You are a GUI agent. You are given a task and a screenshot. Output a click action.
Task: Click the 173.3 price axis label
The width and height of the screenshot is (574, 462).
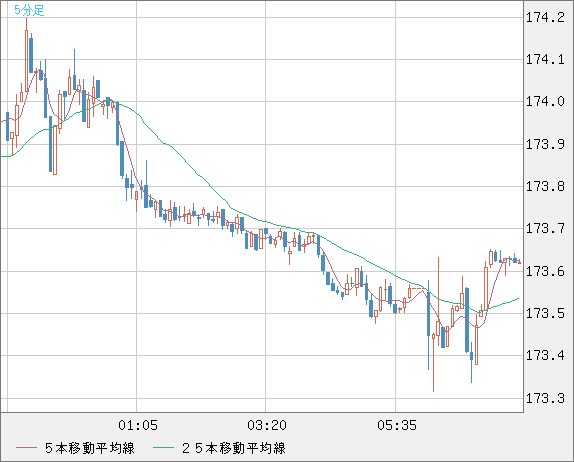point(545,398)
